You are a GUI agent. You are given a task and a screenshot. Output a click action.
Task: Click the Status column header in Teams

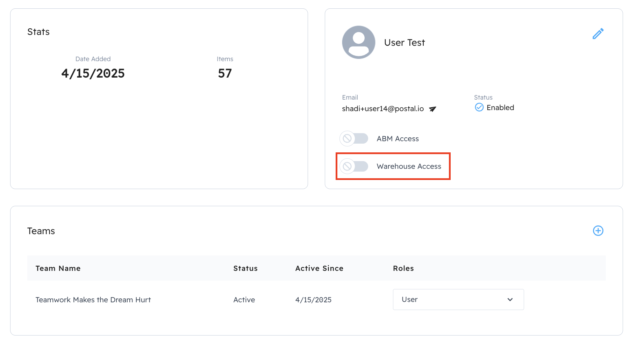(x=245, y=268)
